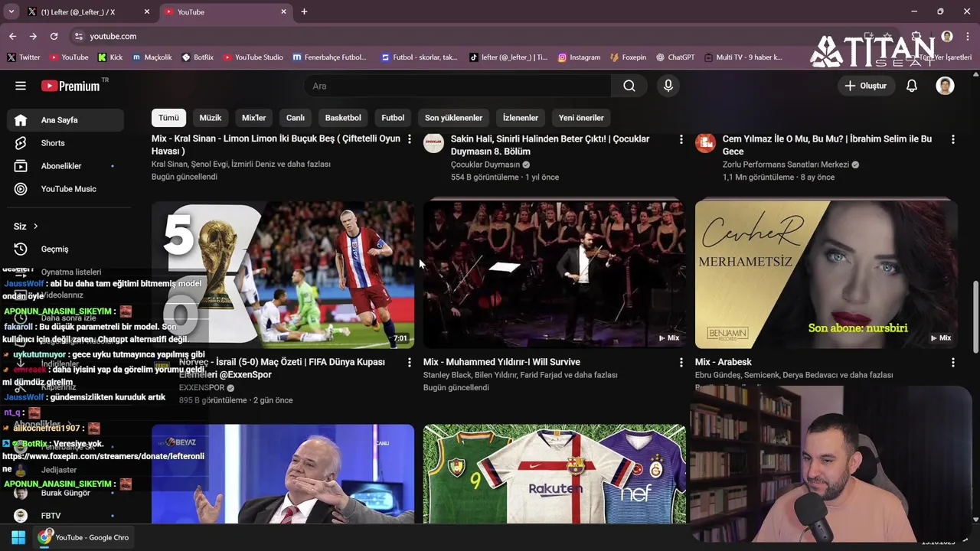This screenshot has width=980, height=551.
Task: Reload the page
Action: [x=54, y=36]
